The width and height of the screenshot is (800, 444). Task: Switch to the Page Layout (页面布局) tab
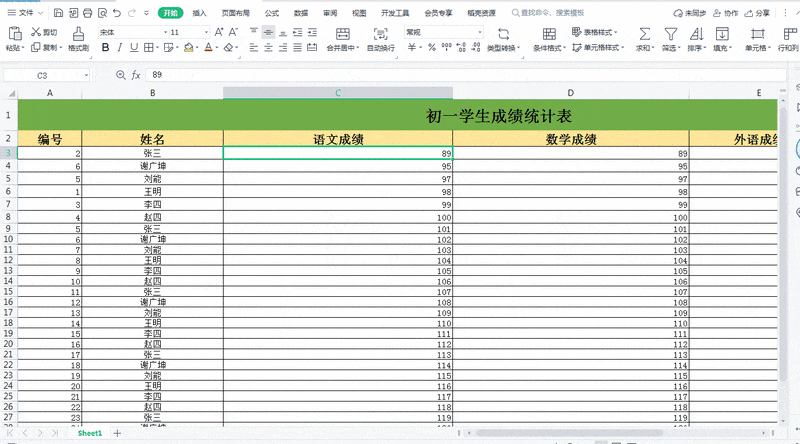pos(235,13)
